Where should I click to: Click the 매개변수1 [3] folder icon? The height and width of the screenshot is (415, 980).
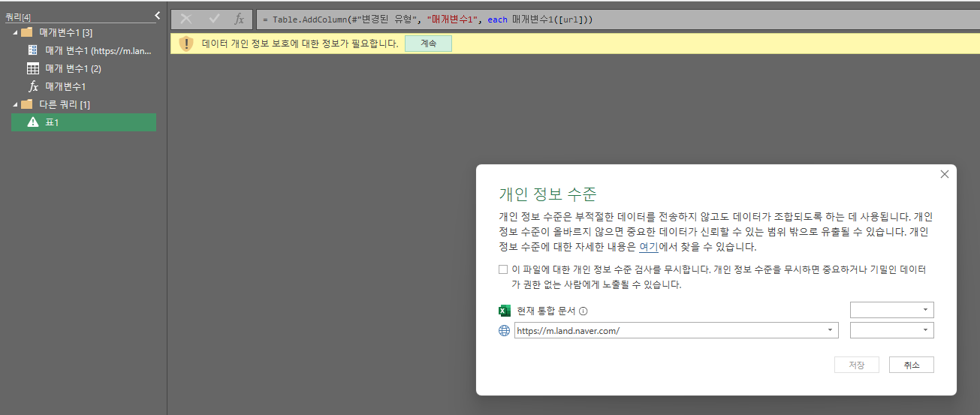27,32
